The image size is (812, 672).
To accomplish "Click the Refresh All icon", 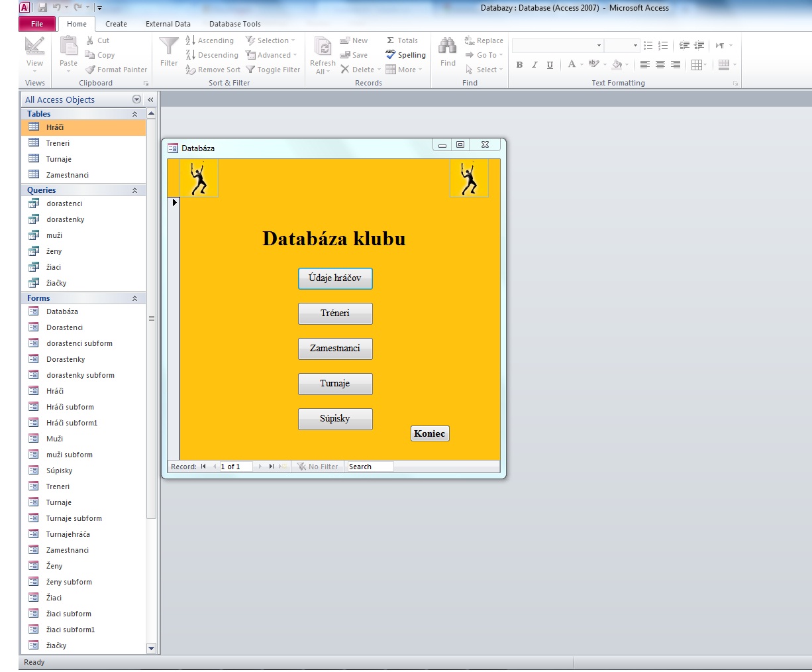I will pyautogui.click(x=323, y=47).
